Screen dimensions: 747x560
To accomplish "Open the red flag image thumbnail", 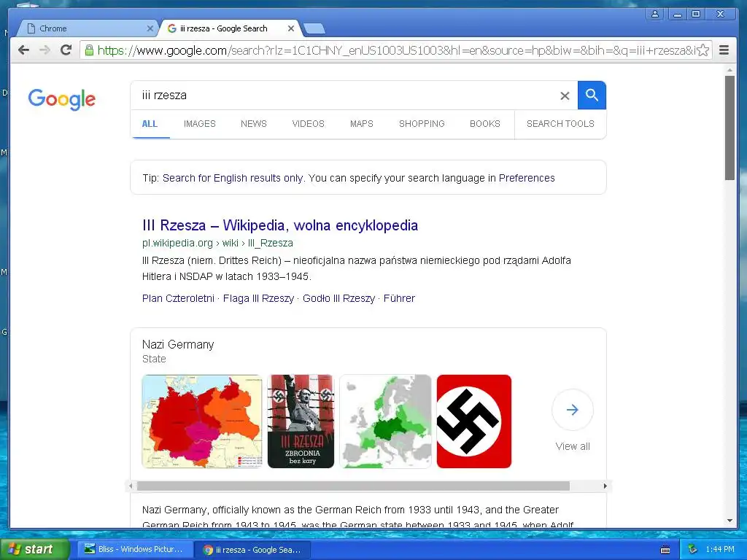I will [x=474, y=421].
